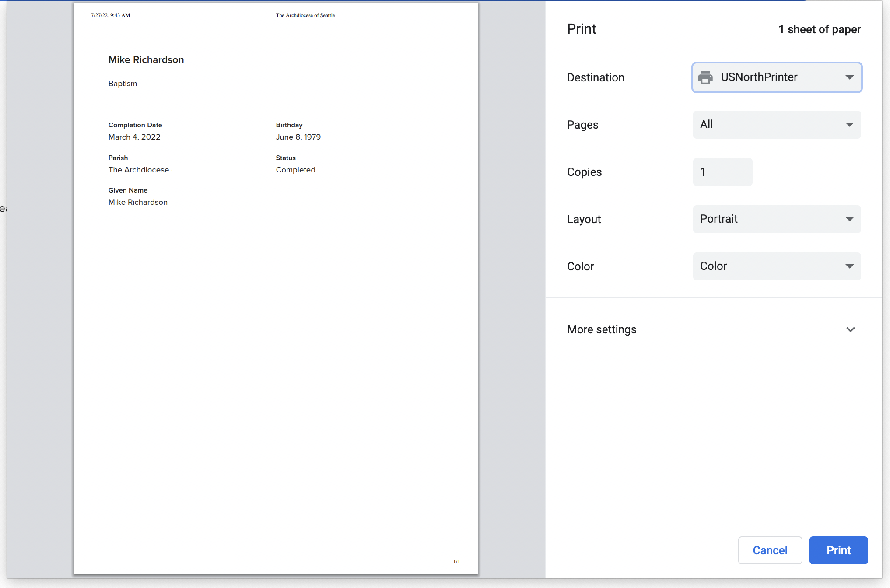Open the Color mode dropdown
Screen dimensions: 890x588
click(777, 266)
